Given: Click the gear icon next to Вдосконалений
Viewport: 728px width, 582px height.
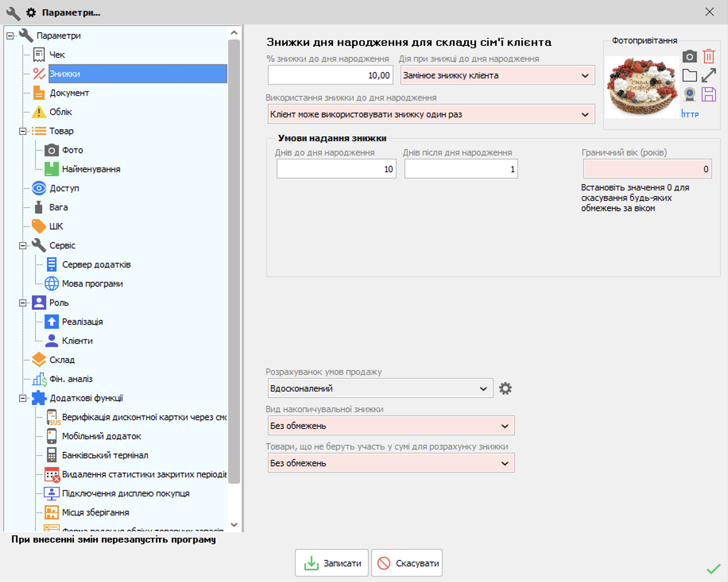Looking at the screenshot, I should (505, 388).
